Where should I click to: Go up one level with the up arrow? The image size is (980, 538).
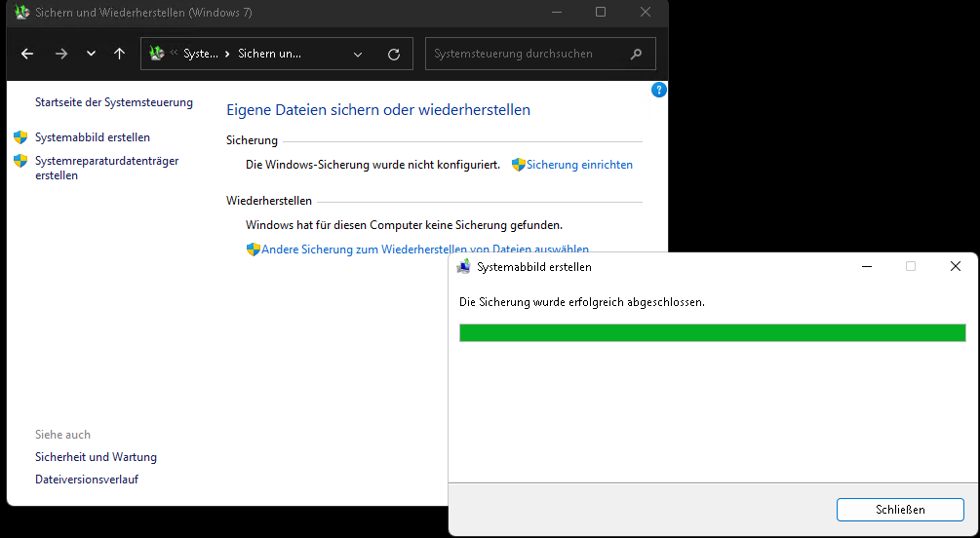(119, 54)
